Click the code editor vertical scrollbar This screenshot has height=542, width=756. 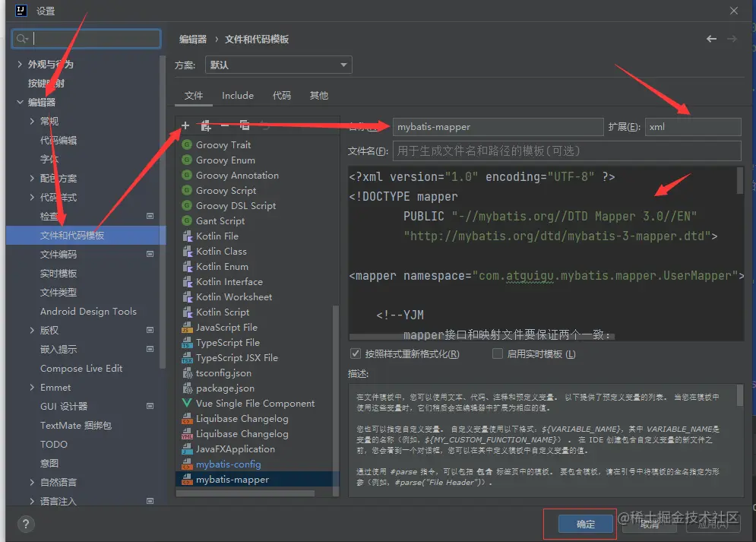[x=739, y=181]
